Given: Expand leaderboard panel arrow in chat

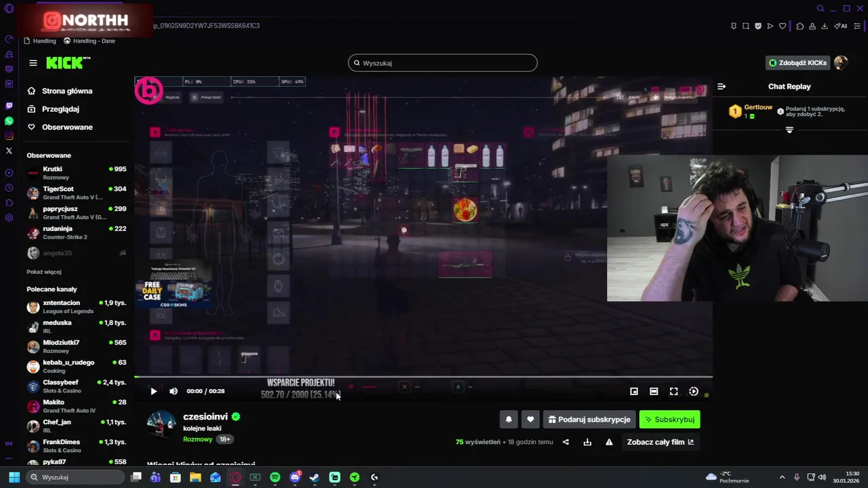Looking at the screenshot, I should pos(789,130).
